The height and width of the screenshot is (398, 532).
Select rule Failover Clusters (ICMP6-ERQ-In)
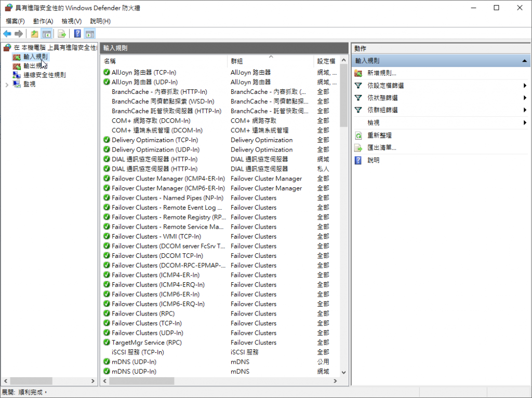158,304
